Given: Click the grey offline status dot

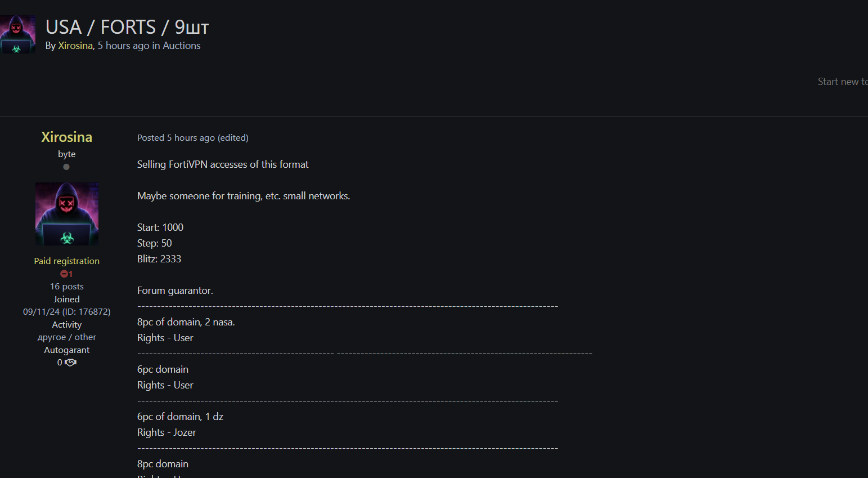Looking at the screenshot, I should click(66, 167).
